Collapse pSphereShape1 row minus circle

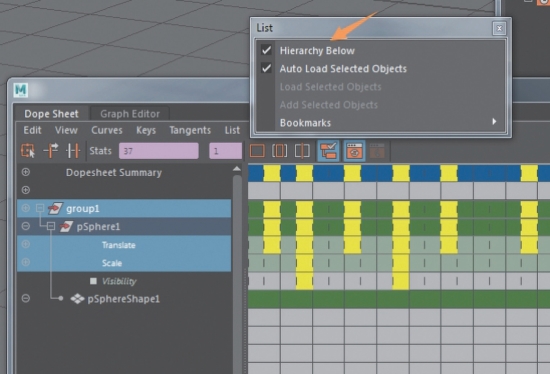click(x=26, y=298)
